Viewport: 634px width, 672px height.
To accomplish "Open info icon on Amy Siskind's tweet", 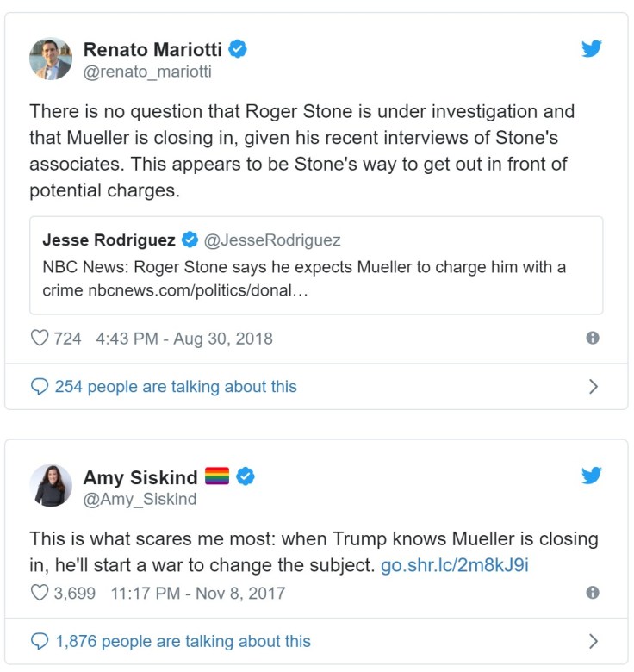I will (x=593, y=593).
